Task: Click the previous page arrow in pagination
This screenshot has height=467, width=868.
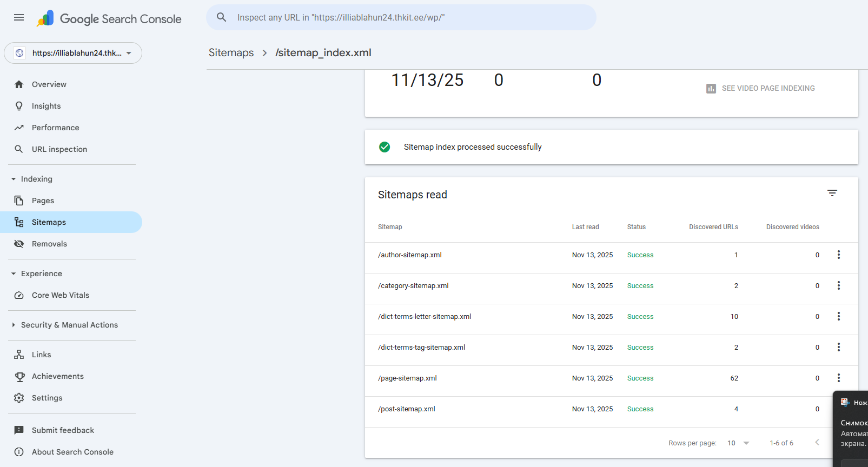Action: point(817,443)
